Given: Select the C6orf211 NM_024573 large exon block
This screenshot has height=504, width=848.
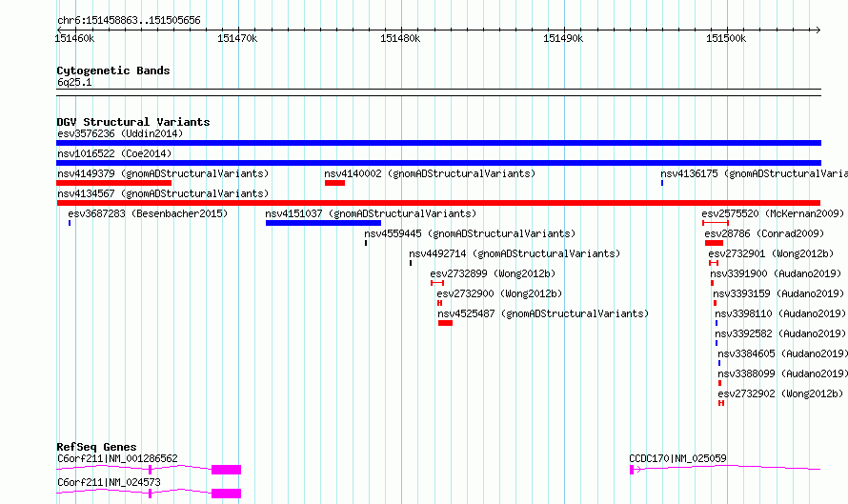Looking at the screenshot, I should (x=226, y=494).
